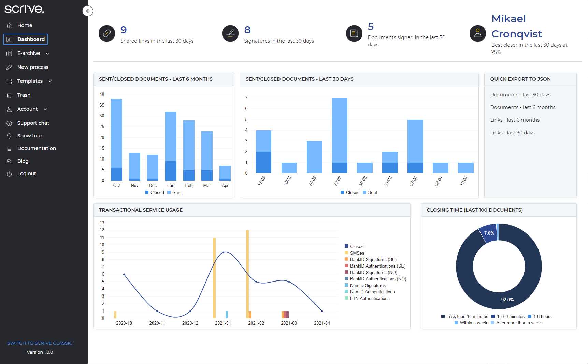The width and height of the screenshot is (588, 364).
Task: Toggle Sent series in 30 days chart legend
Action: pyautogui.click(x=370, y=192)
